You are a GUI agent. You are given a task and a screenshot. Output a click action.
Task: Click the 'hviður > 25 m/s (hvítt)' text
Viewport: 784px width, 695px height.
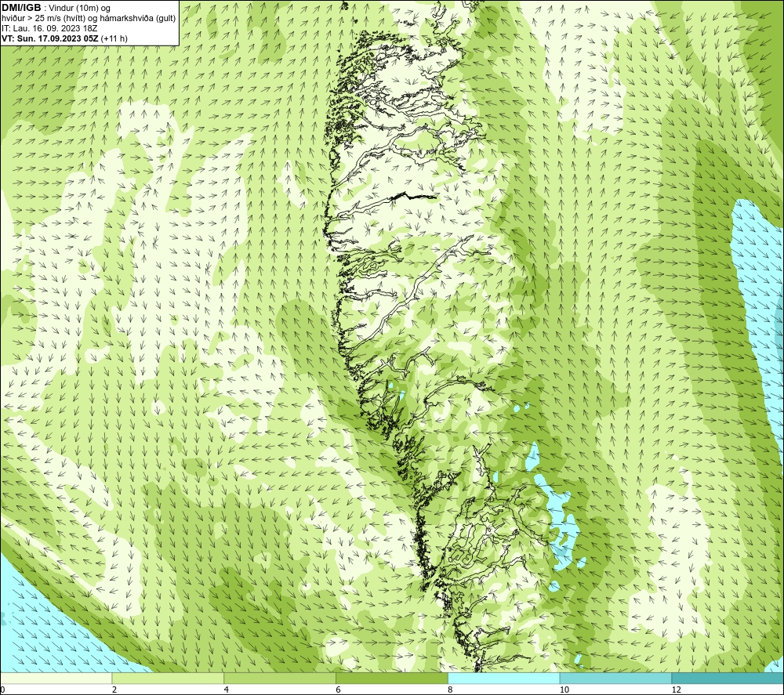pos(43,19)
